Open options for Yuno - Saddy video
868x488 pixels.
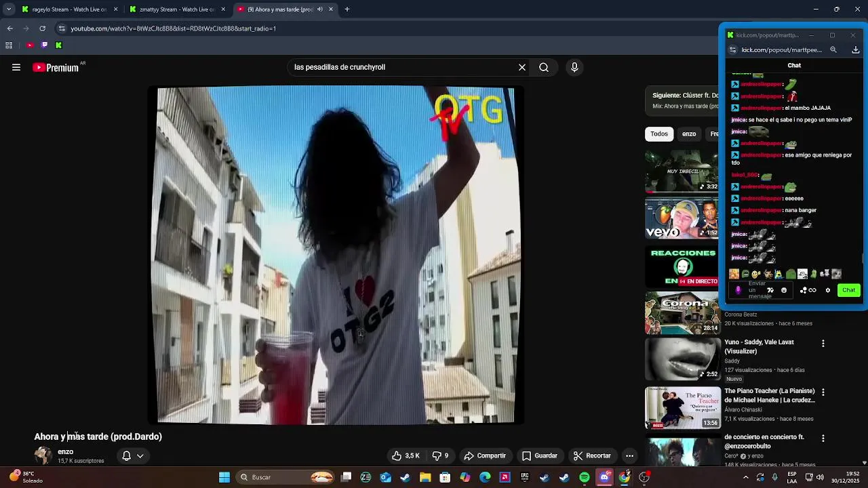point(823,344)
